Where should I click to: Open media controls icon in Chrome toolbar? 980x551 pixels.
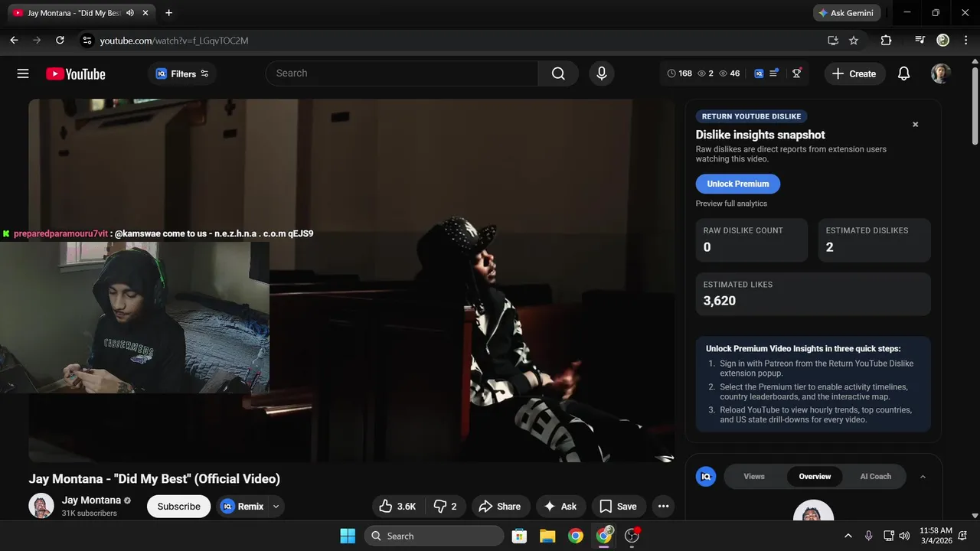[x=920, y=40]
